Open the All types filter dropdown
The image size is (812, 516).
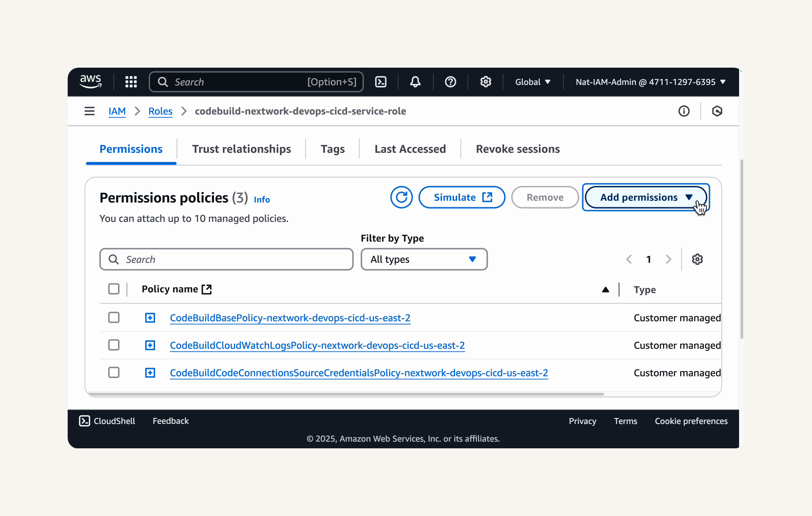(424, 259)
